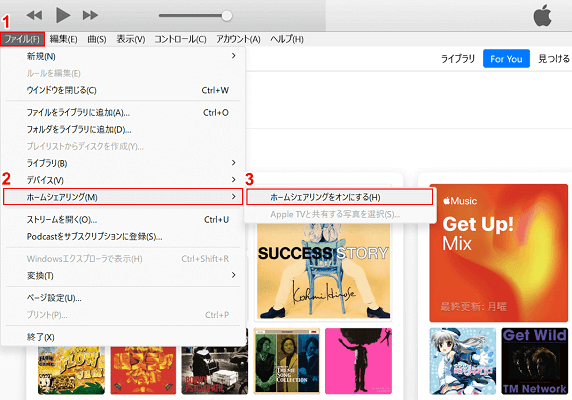The image size is (572, 400).
Task: Open the SUCCESS STORY album cover
Action: (x=323, y=271)
